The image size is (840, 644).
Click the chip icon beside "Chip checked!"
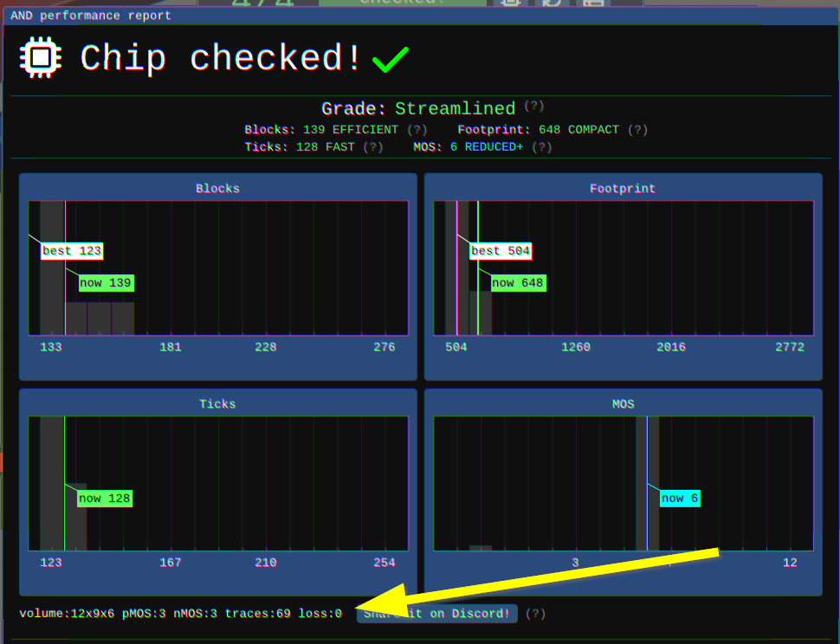39,57
